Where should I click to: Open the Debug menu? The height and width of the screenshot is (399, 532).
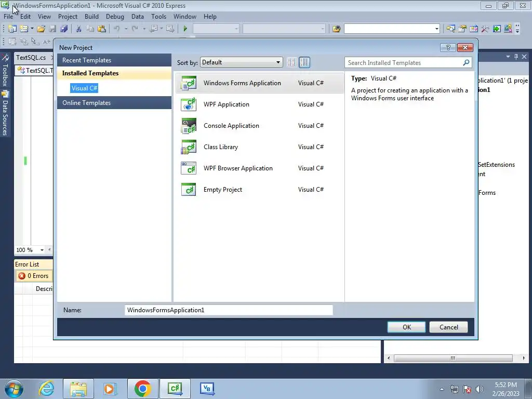click(115, 17)
